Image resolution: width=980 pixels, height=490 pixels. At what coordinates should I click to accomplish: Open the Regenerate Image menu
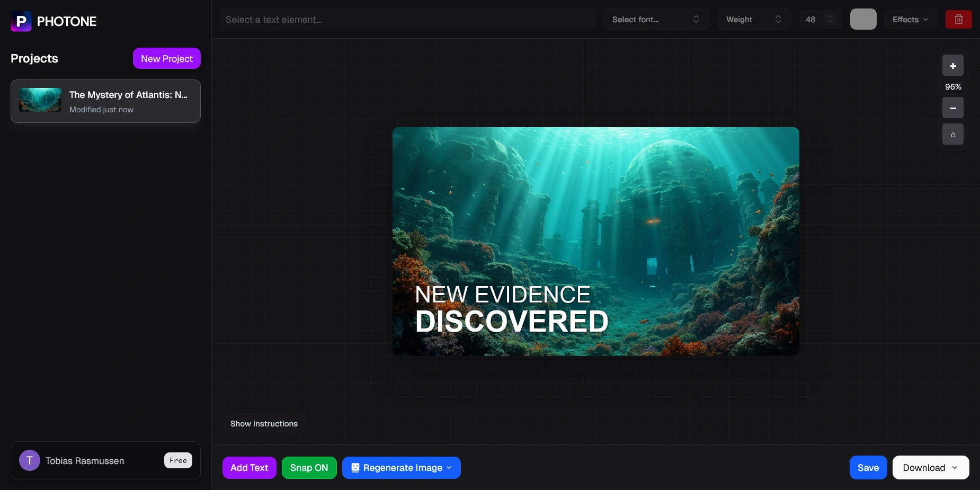coord(401,468)
